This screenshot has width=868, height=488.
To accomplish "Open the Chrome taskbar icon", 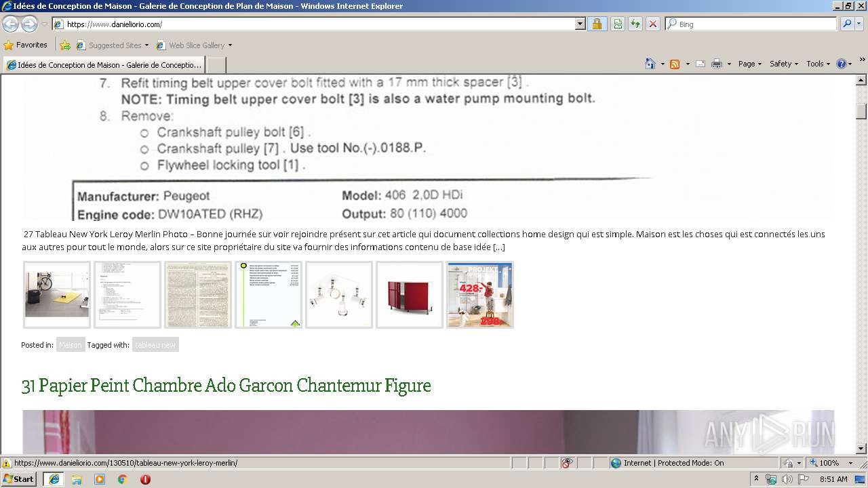I will point(122,479).
